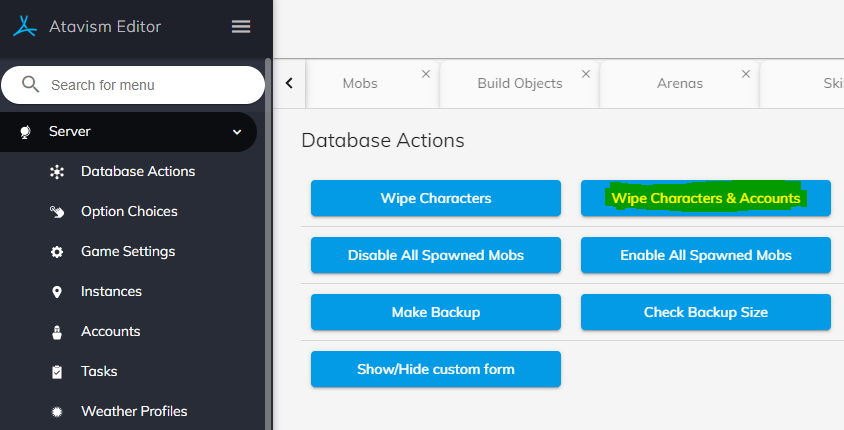Open Weather Profiles sun icon
The image size is (844, 430).
coord(57,412)
